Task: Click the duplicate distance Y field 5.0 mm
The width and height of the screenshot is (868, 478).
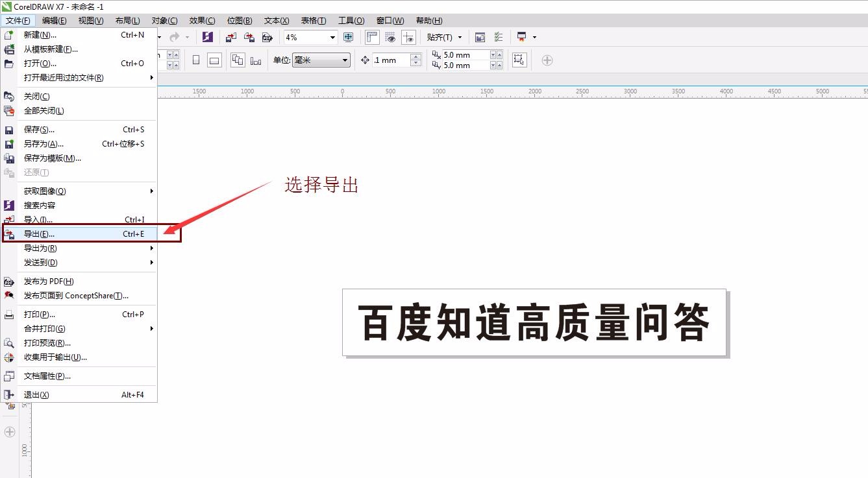Action: 466,66
